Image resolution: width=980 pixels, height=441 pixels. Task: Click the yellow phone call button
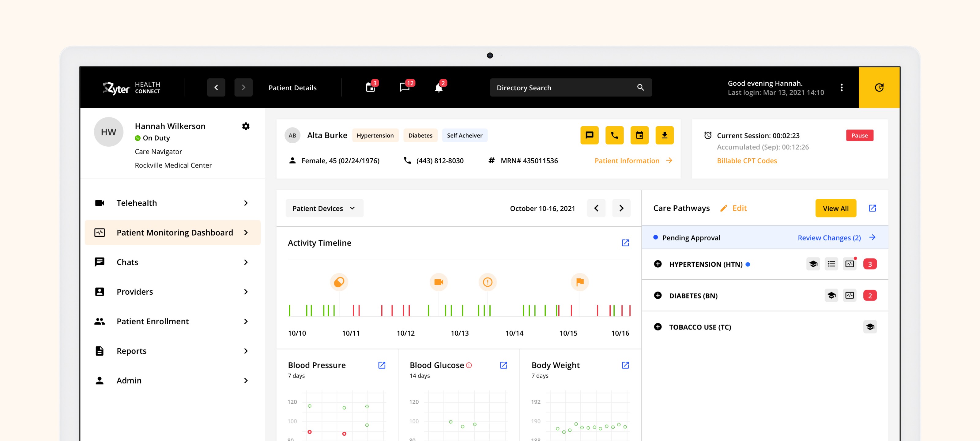tap(614, 135)
